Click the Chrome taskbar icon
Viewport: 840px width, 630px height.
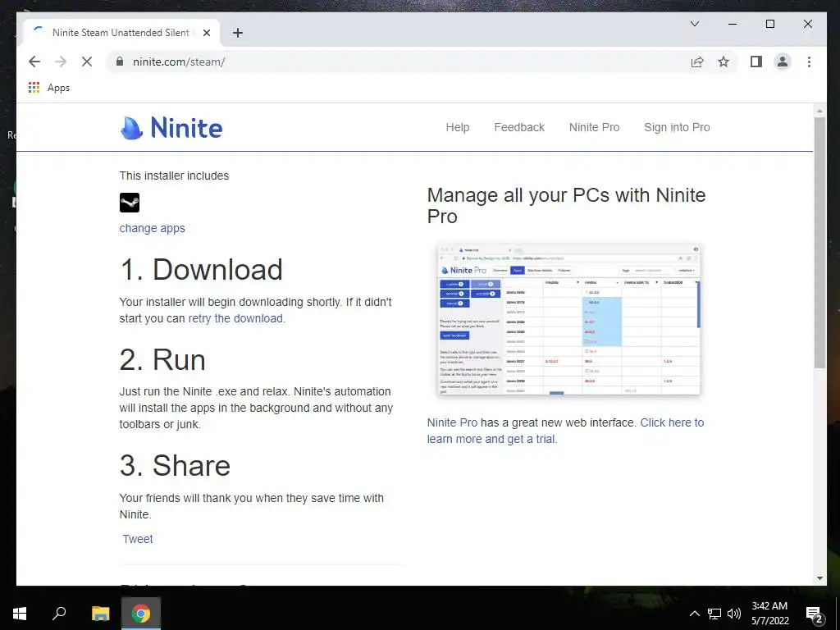(x=141, y=614)
